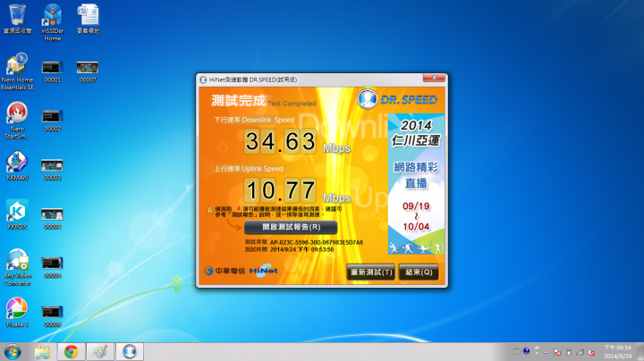Click the 34.63 downlink speed value

coord(280,141)
